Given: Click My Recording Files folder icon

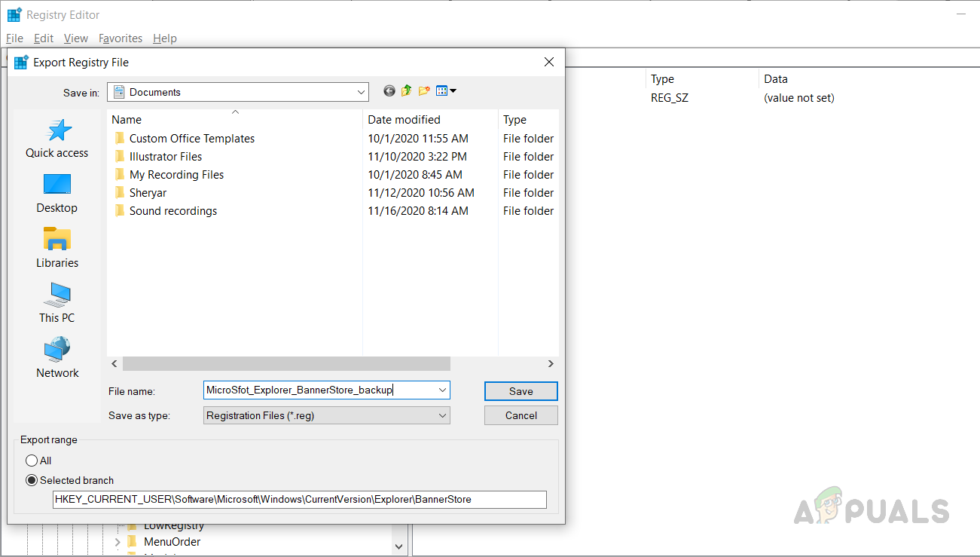Looking at the screenshot, I should [119, 175].
